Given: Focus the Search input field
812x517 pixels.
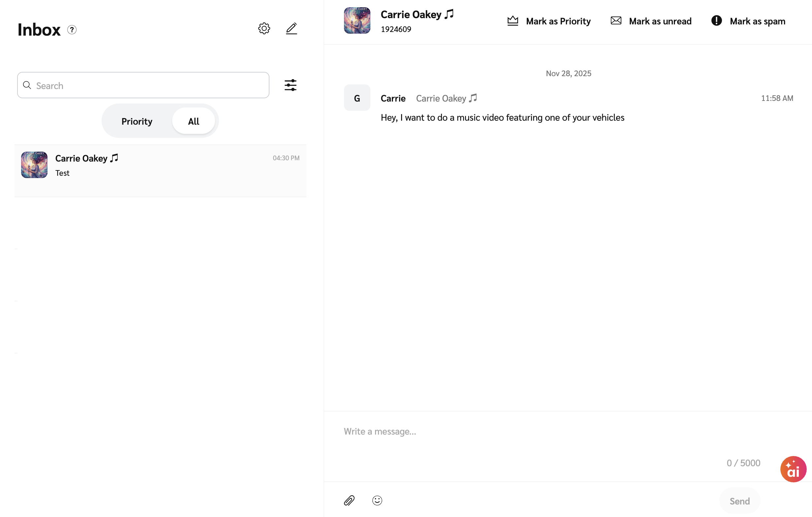Looking at the screenshot, I should point(148,85).
